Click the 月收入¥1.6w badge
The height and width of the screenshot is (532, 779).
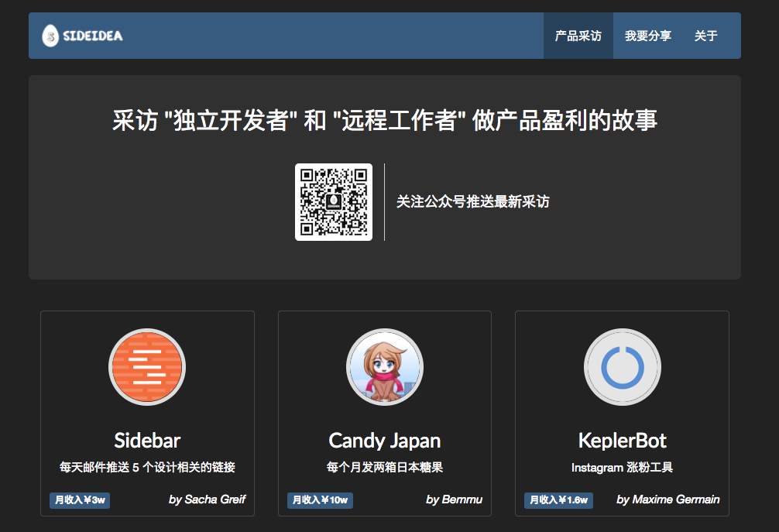coord(558,500)
